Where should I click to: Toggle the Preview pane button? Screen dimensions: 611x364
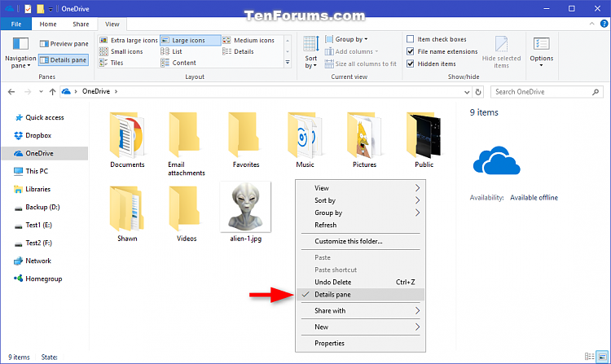coord(64,44)
